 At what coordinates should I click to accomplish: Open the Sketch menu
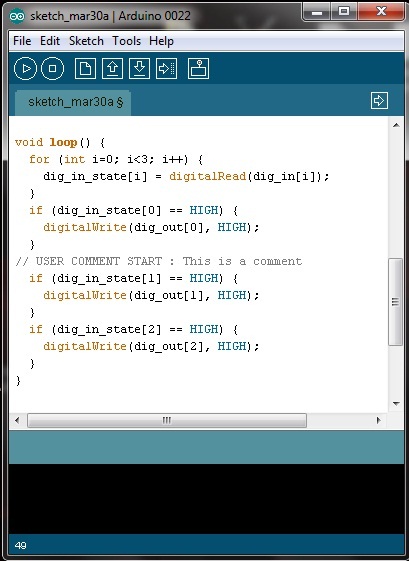pos(86,41)
